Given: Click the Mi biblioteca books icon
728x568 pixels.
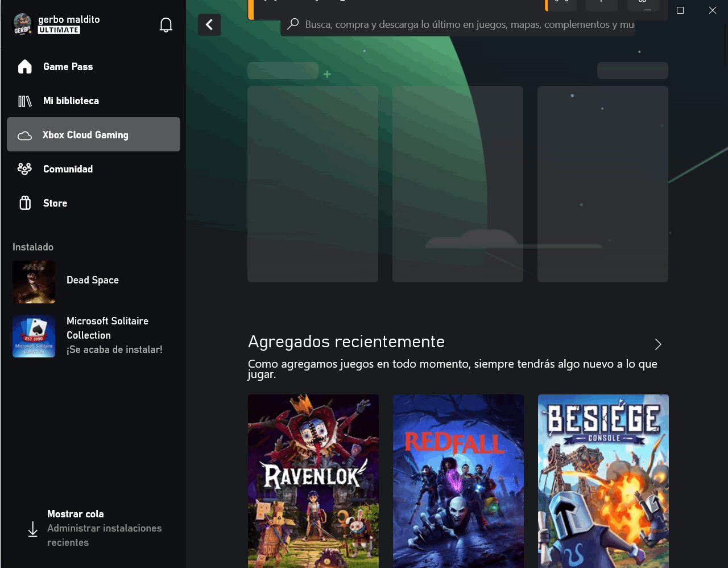Looking at the screenshot, I should (x=25, y=101).
